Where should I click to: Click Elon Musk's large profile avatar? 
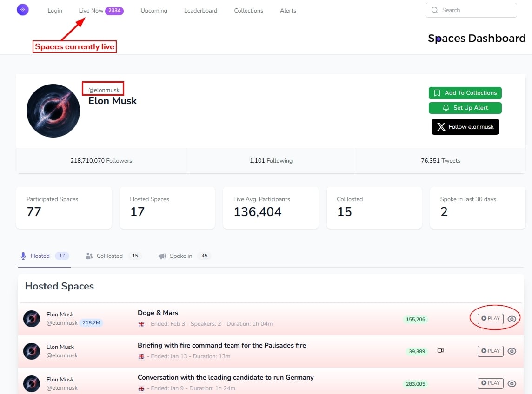(x=53, y=111)
